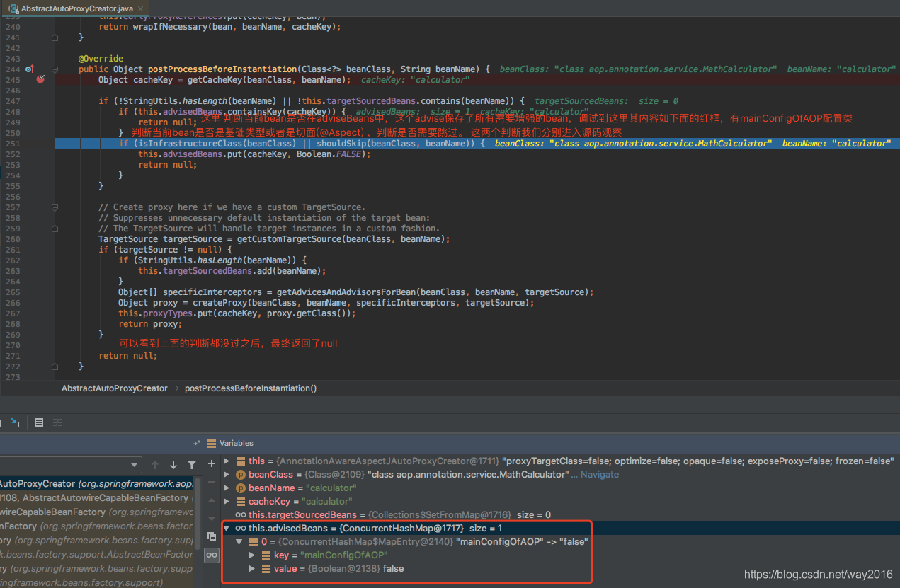
Task: Collapse the map entry 0 node
Action: point(239,541)
